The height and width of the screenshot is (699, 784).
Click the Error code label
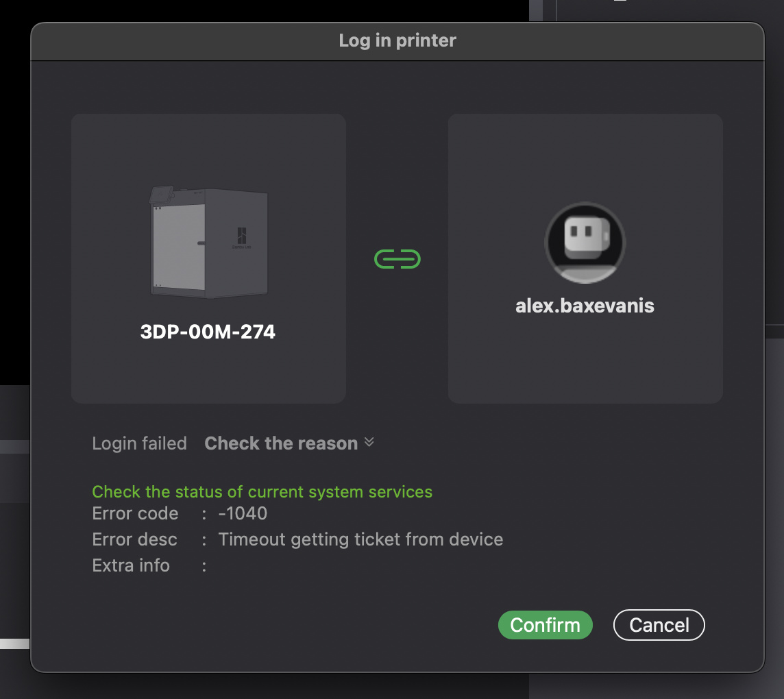coord(135,513)
